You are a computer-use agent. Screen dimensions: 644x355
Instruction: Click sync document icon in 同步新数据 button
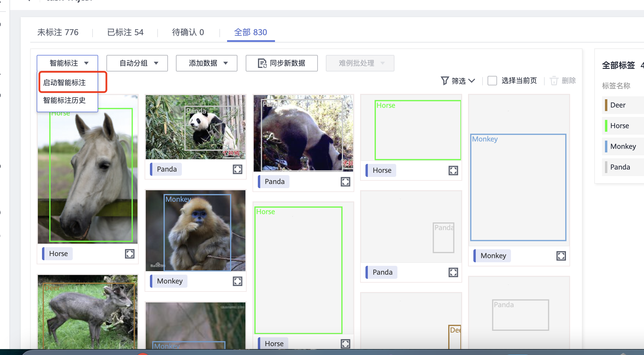(262, 63)
